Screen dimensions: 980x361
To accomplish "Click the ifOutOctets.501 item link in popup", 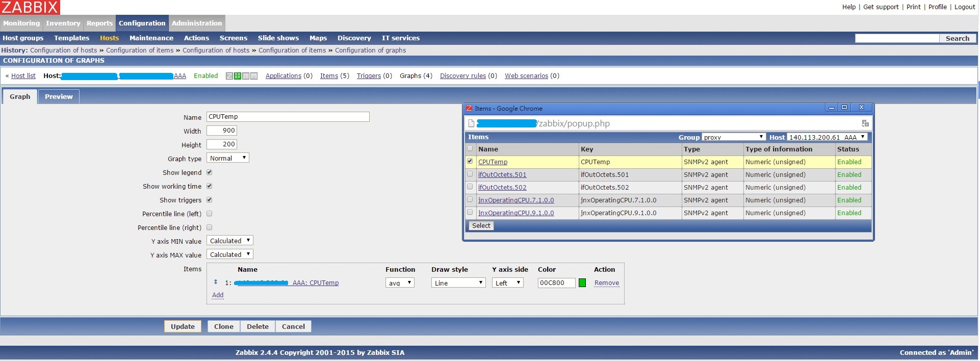I will coord(502,174).
